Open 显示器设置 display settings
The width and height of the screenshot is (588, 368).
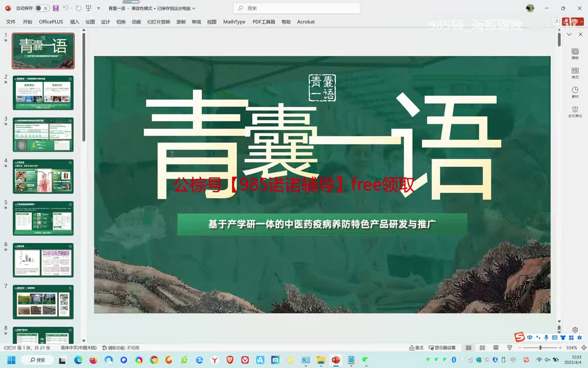click(x=442, y=348)
